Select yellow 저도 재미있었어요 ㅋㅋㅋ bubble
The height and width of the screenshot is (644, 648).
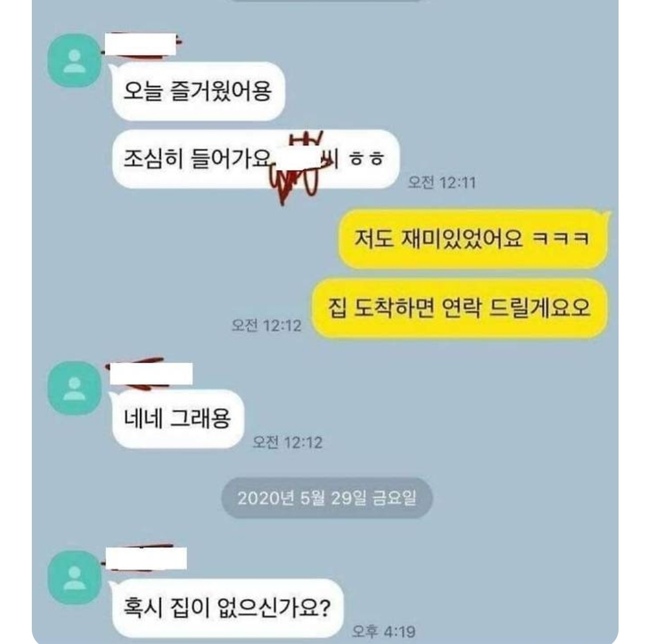point(473,239)
